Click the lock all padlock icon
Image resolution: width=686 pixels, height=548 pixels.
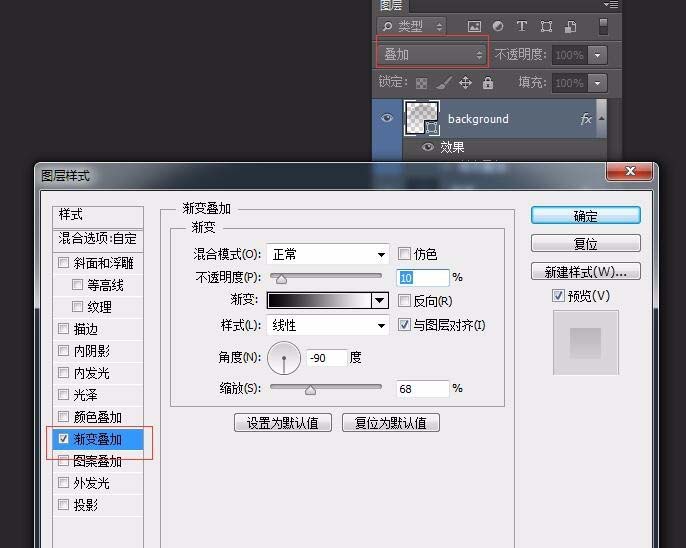click(488, 83)
